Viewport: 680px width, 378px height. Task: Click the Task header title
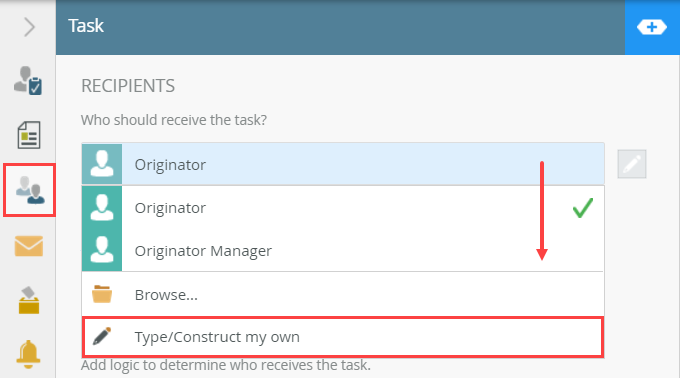[x=86, y=26]
